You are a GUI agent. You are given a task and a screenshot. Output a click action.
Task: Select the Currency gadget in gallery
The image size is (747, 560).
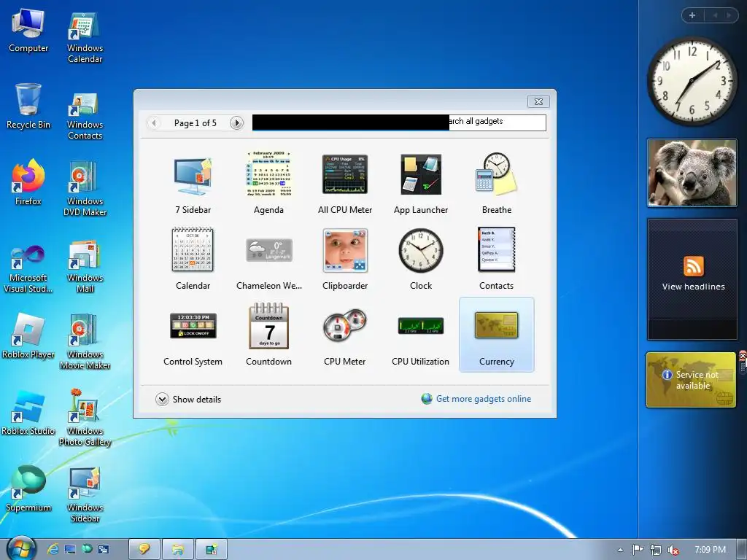pos(496,335)
